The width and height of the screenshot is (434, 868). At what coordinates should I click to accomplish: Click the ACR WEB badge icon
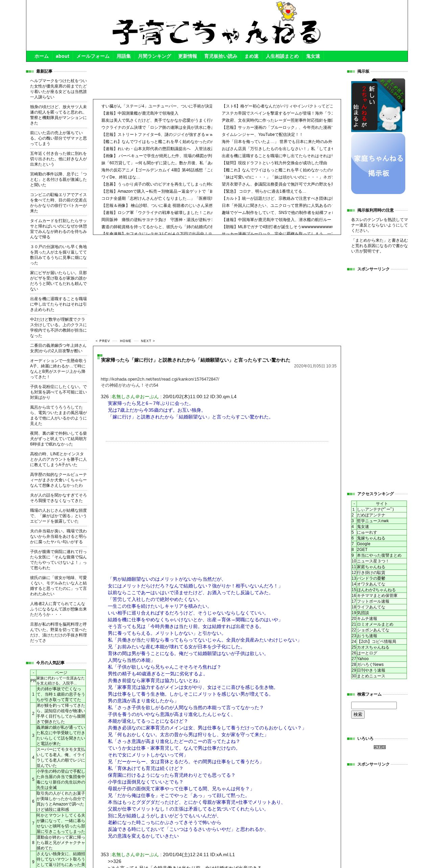click(x=380, y=747)
